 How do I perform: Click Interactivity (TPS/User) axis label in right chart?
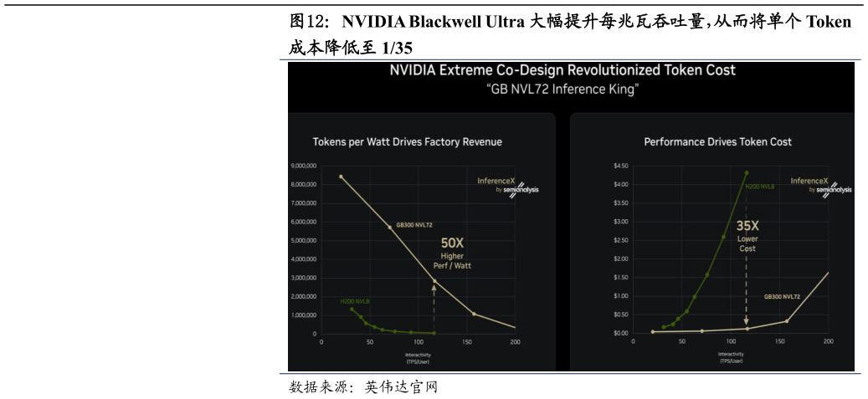tap(731, 357)
